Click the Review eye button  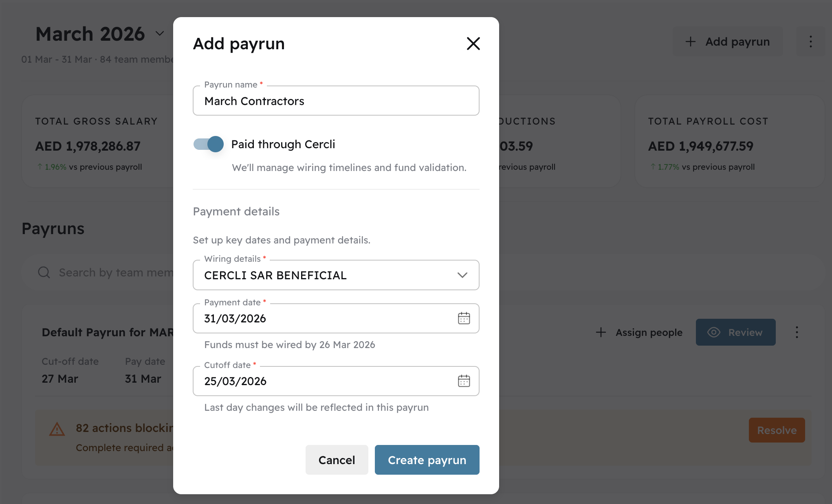pyautogui.click(x=735, y=332)
